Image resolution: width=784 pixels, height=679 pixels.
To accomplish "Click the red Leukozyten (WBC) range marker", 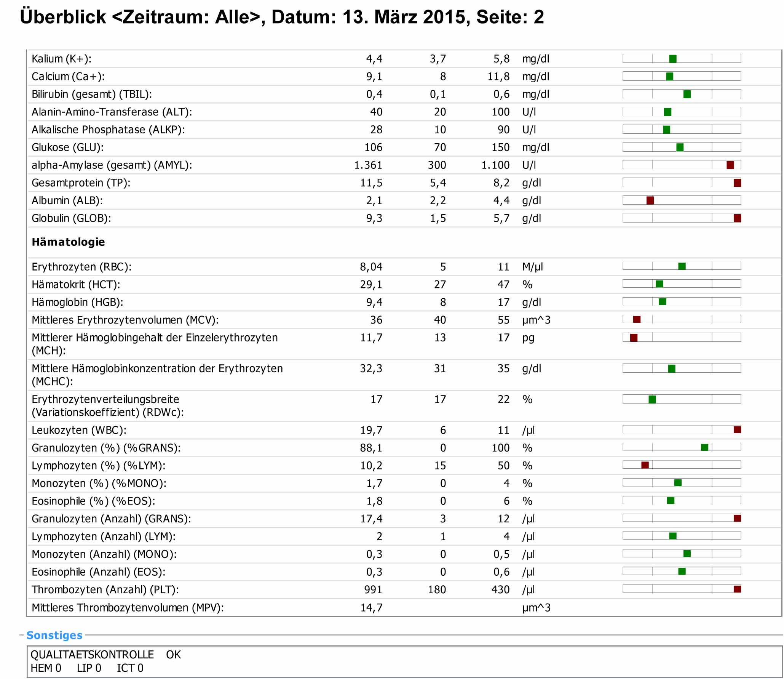I will click(x=737, y=430).
